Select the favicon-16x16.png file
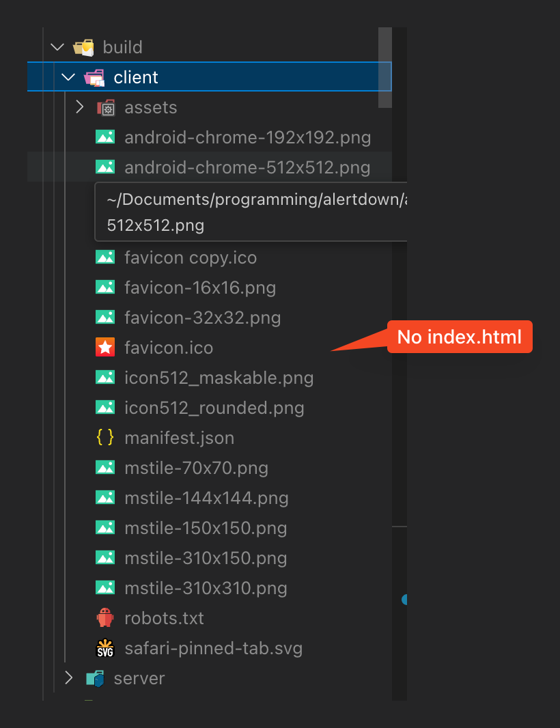The image size is (560, 728). coord(200,287)
